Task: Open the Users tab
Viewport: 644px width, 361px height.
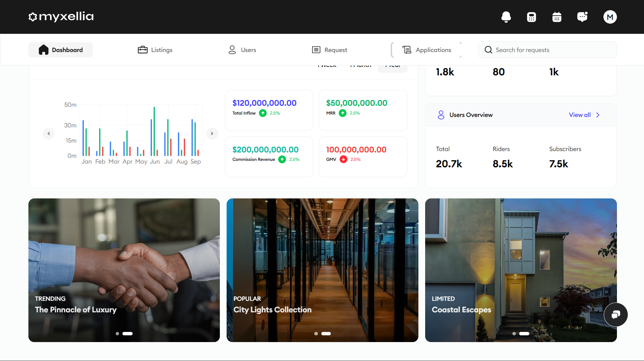Action: tap(242, 50)
